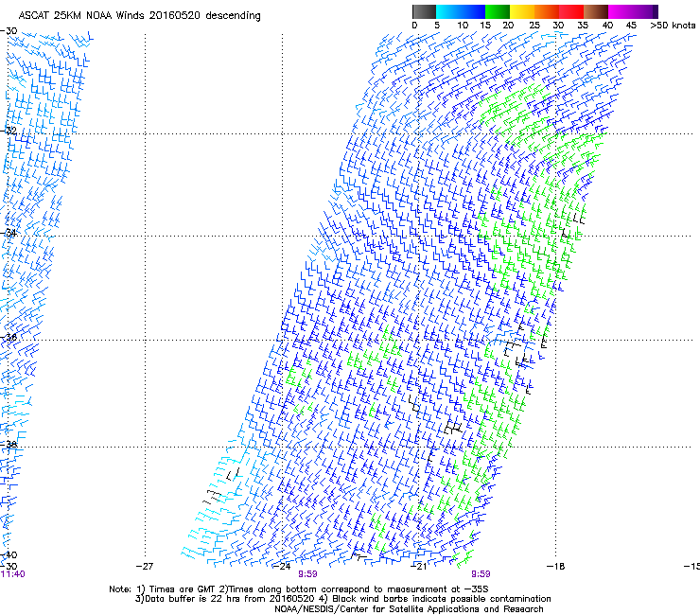Click the '-24' longitude axis label
The height and width of the screenshot is (615, 700).
pos(282,567)
